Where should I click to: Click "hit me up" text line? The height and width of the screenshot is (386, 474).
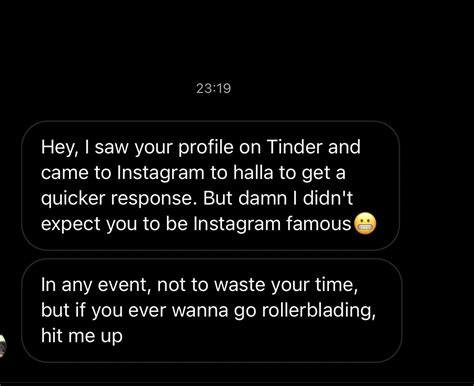tap(82, 335)
